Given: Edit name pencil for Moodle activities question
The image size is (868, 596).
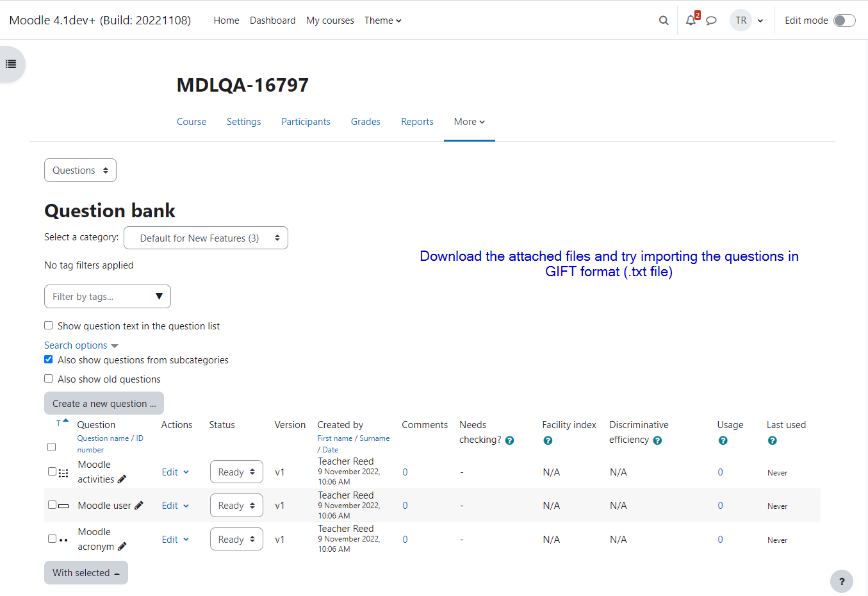Looking at the screenshot, I should coord(122,479).
